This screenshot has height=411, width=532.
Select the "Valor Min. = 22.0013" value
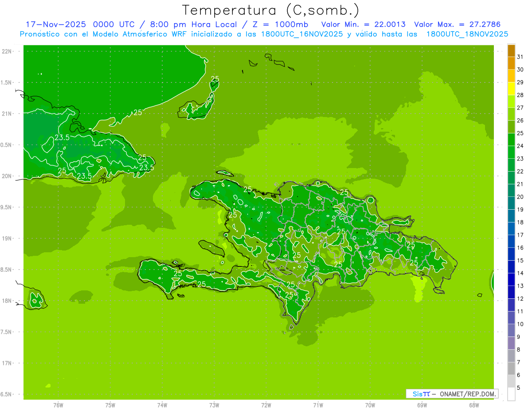pyautogui.click(x=364, y=24)
